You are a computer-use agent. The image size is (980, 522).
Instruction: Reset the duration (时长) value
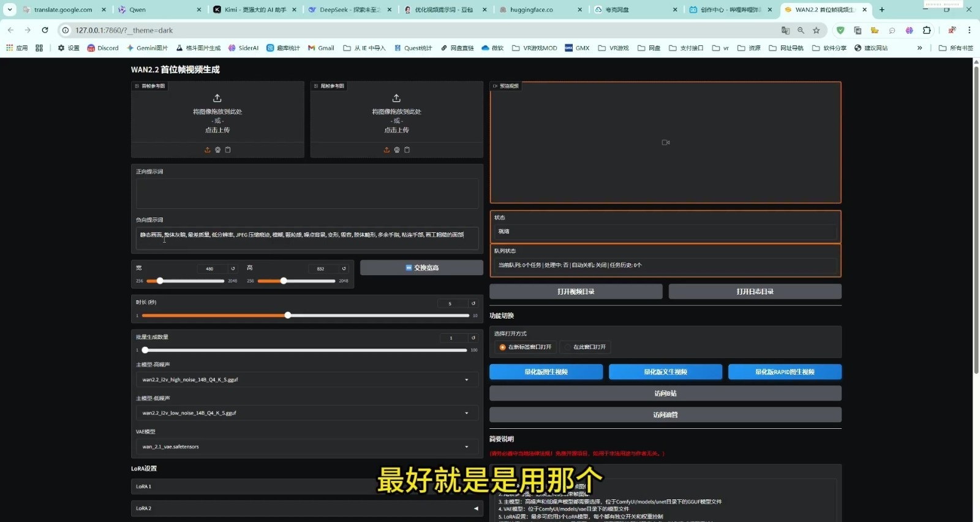click(x=473, y=303)
